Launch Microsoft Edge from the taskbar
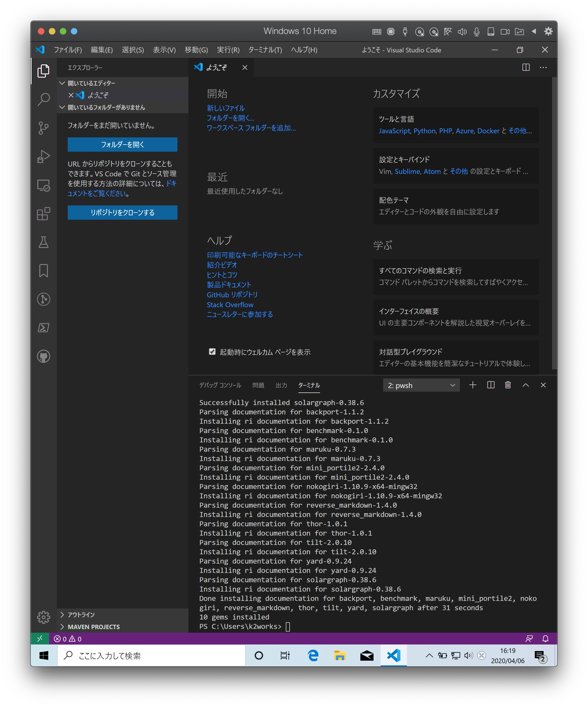This screenshot has height=707, width=588. [313, 655]
